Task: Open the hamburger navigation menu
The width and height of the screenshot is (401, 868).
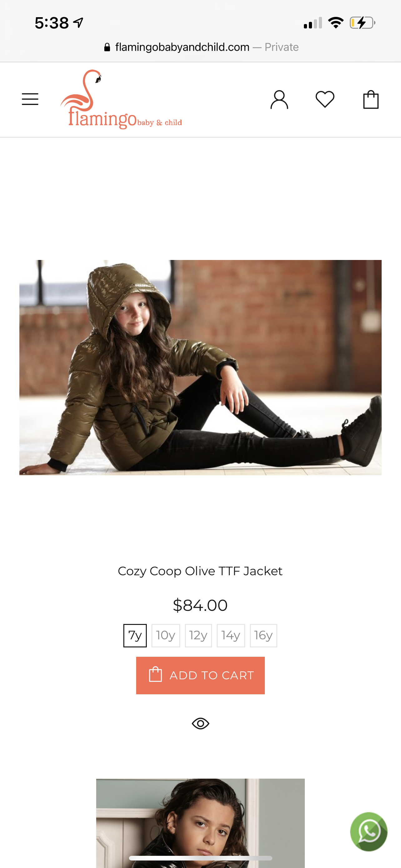Action: [x=30, y=99]
